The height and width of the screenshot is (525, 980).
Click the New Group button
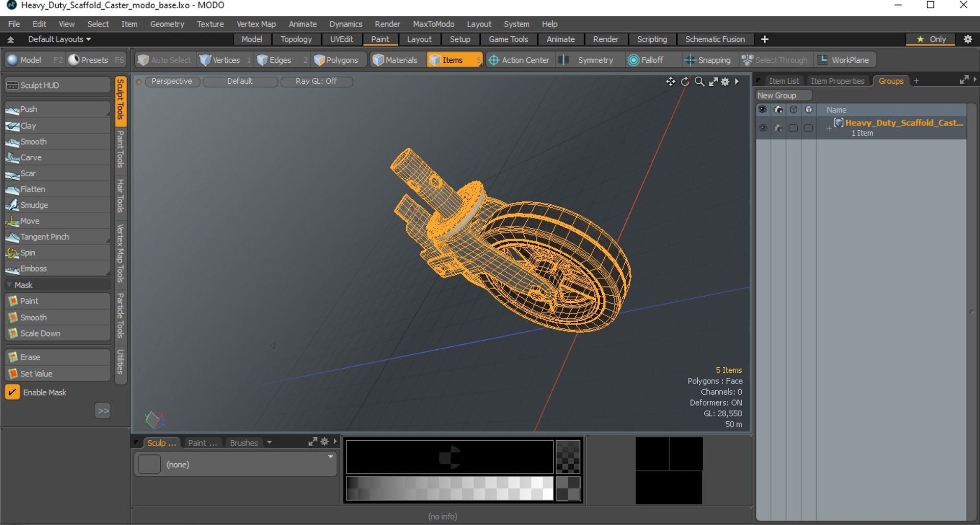[783, 96]
